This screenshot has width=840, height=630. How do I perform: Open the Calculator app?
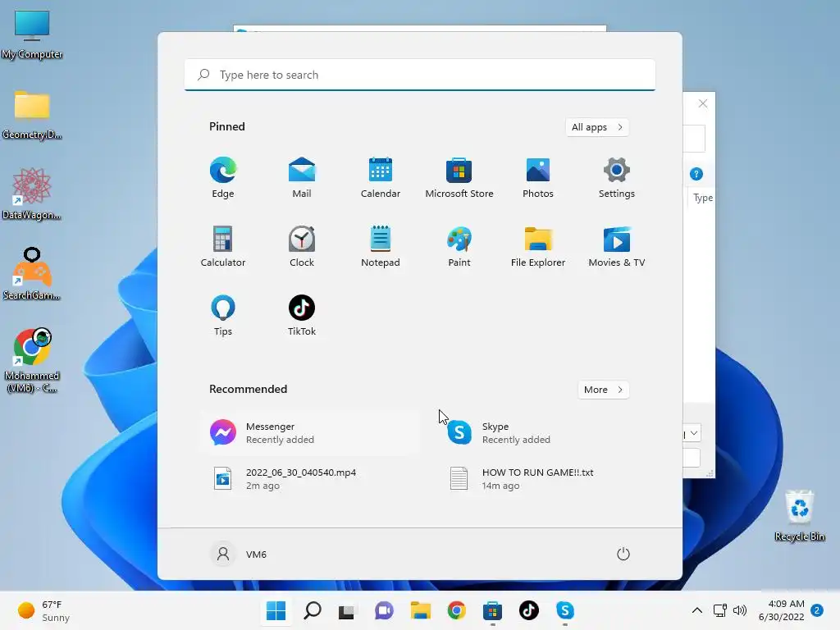tap(223, 246)
